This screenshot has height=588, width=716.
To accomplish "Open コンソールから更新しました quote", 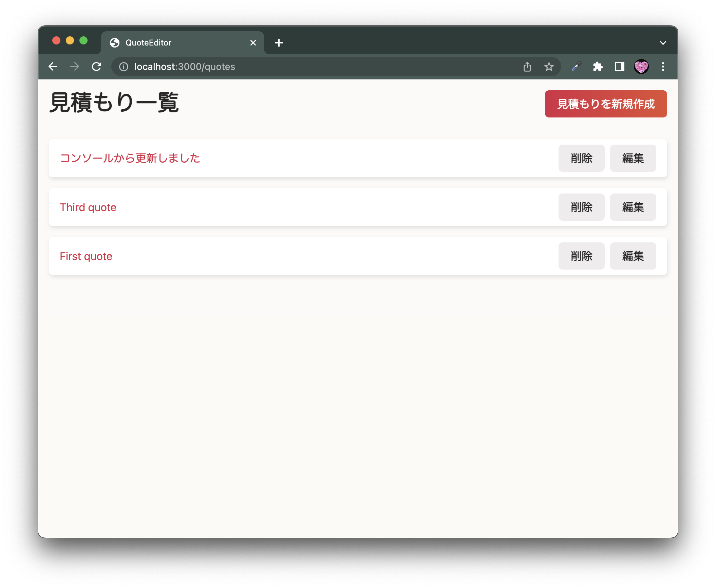I will click(x=130, y=158).
